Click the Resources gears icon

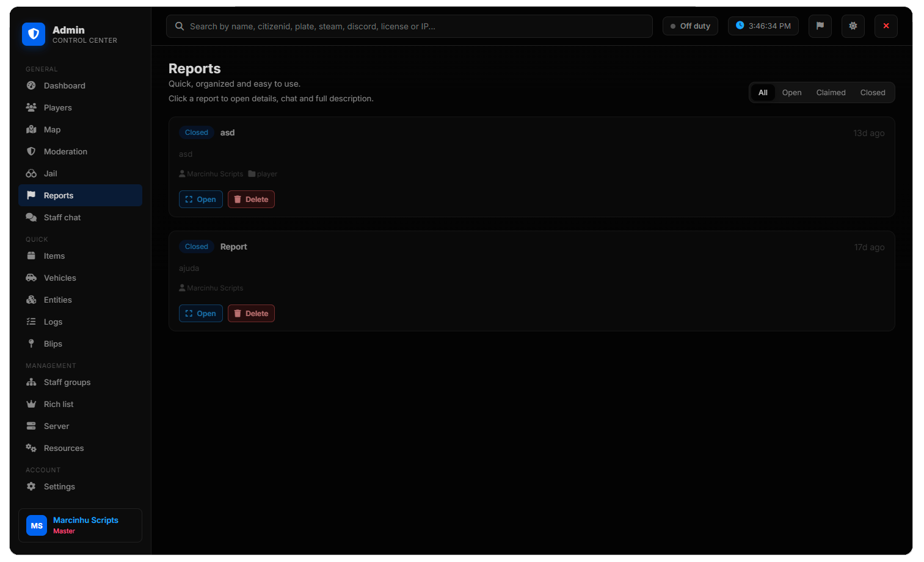click(x=31, y=448)
